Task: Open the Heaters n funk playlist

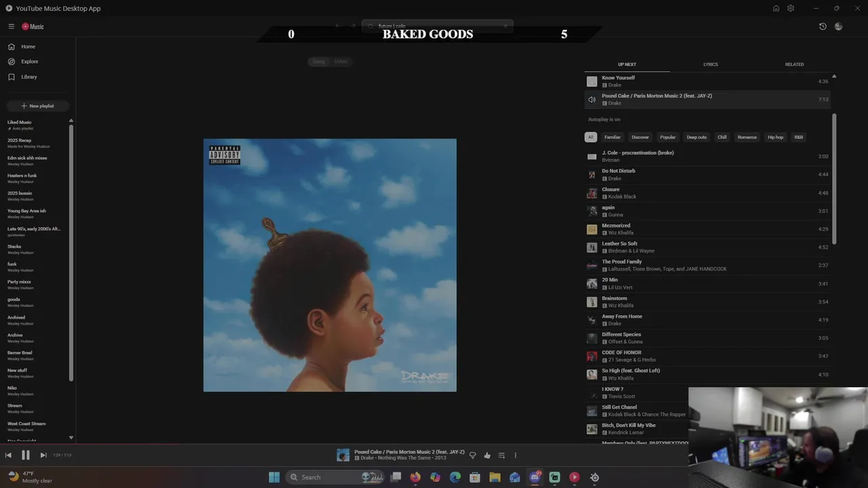Action: point(35,178)
